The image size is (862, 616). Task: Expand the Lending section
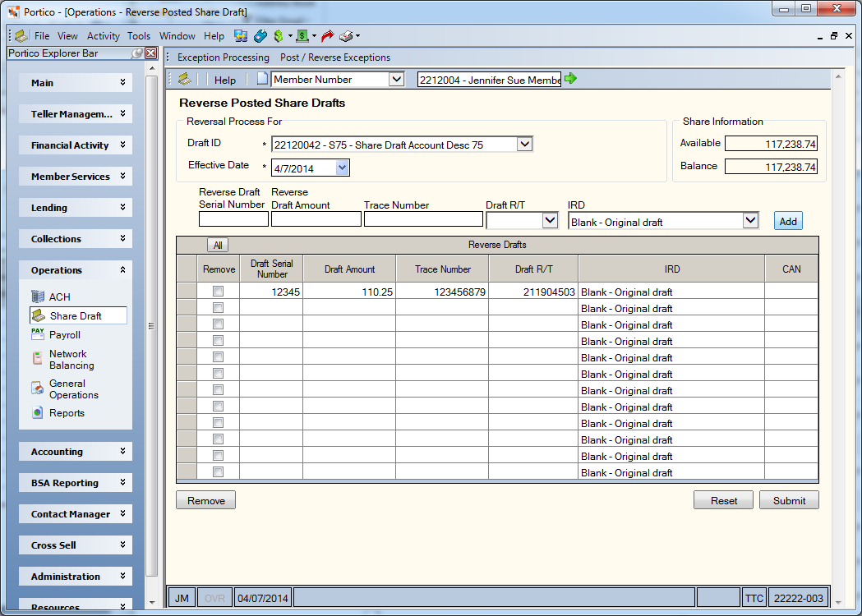[76, 207]
